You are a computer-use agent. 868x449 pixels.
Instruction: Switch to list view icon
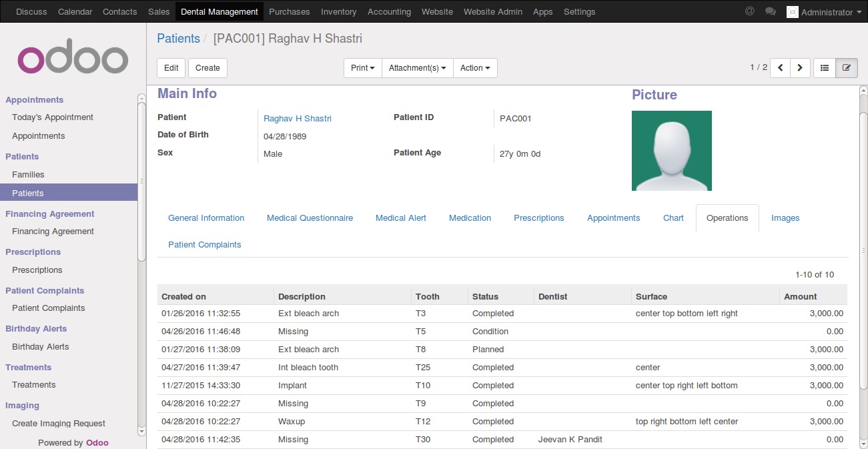[825, 68]
